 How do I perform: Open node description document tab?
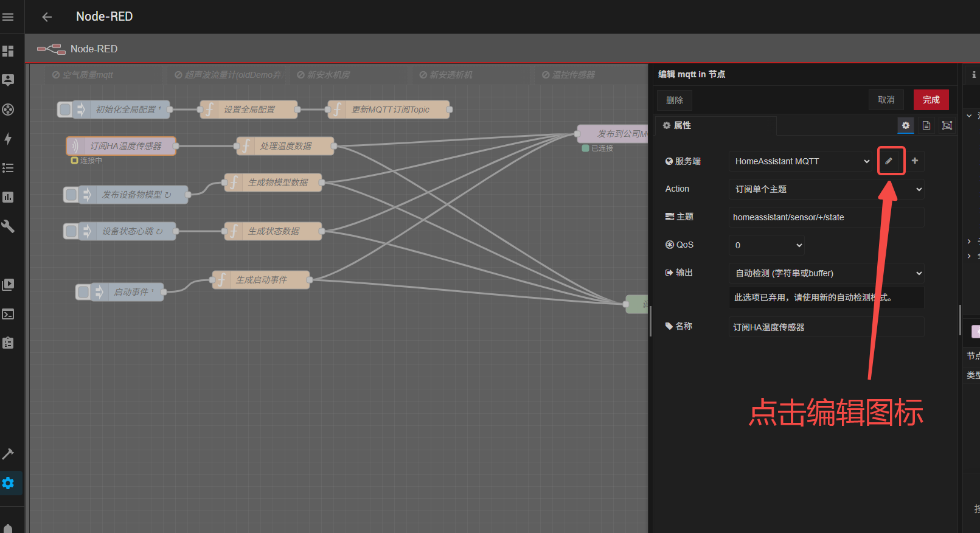926,125
